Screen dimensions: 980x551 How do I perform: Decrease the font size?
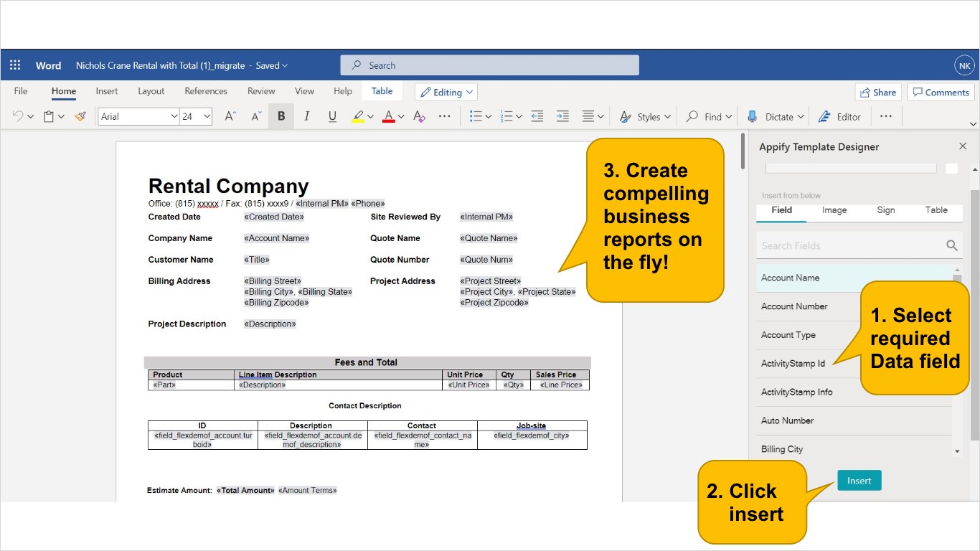click(x=256, y=116)
